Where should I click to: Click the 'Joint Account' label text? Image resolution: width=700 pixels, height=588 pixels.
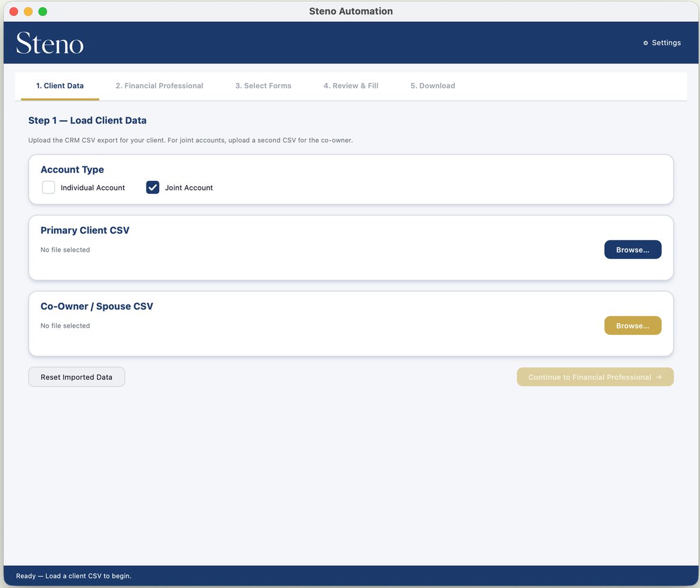[x=189, y=188]
